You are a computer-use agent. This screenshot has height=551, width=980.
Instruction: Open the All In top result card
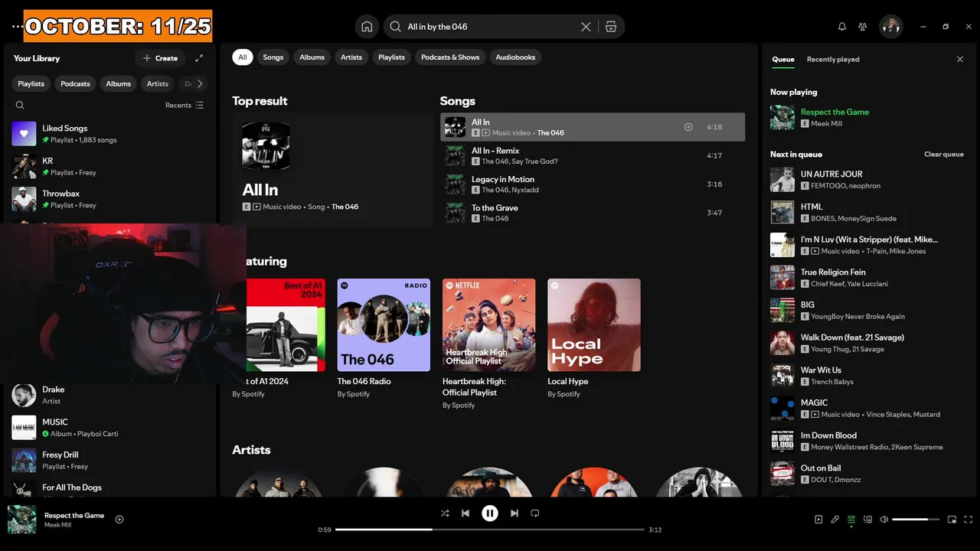(333, 170)
